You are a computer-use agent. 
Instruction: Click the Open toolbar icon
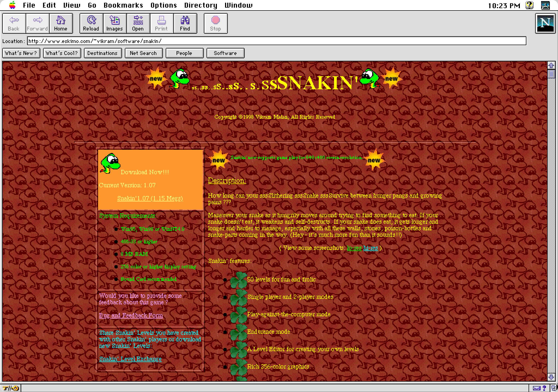click(x=138, y=23)
